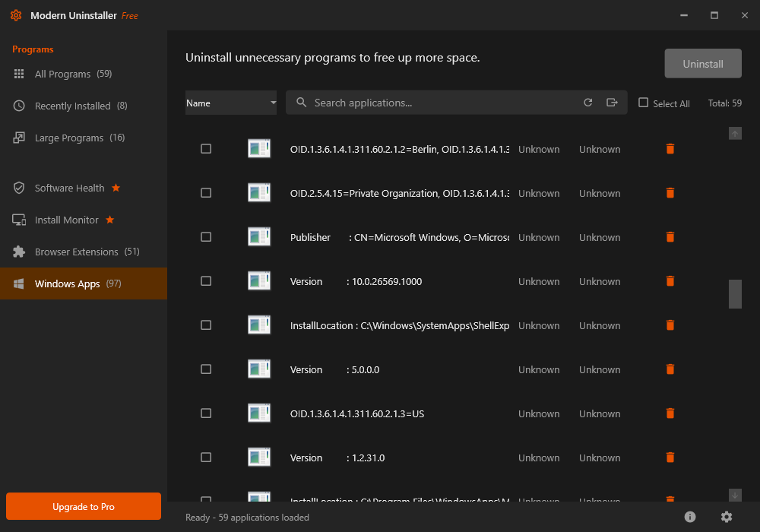Check the Version 1.2.31.0 checkbox
Image resolution: width=760 pixels, height=532 pixels.
click(206, 458)
